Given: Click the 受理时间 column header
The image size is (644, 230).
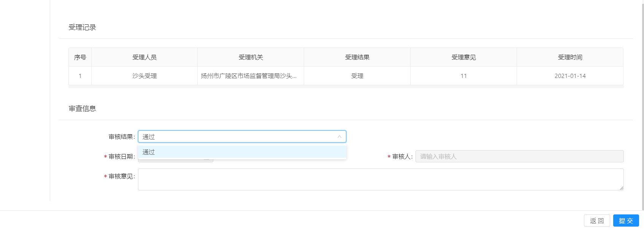Looking at the screenshot, I should coord(570,57).
